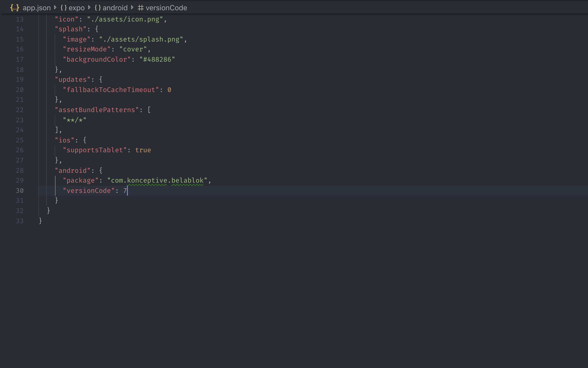Click the curly-braces icon before expo
Screen dimensions: 588x368
[x=64, y=7]
